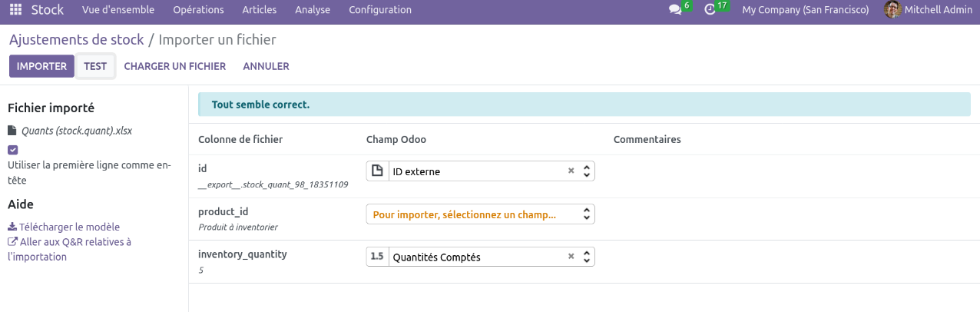The width and height of the screenshot is (980, 312).
Task: Clear the ID externe field selection
Action: 571,171
